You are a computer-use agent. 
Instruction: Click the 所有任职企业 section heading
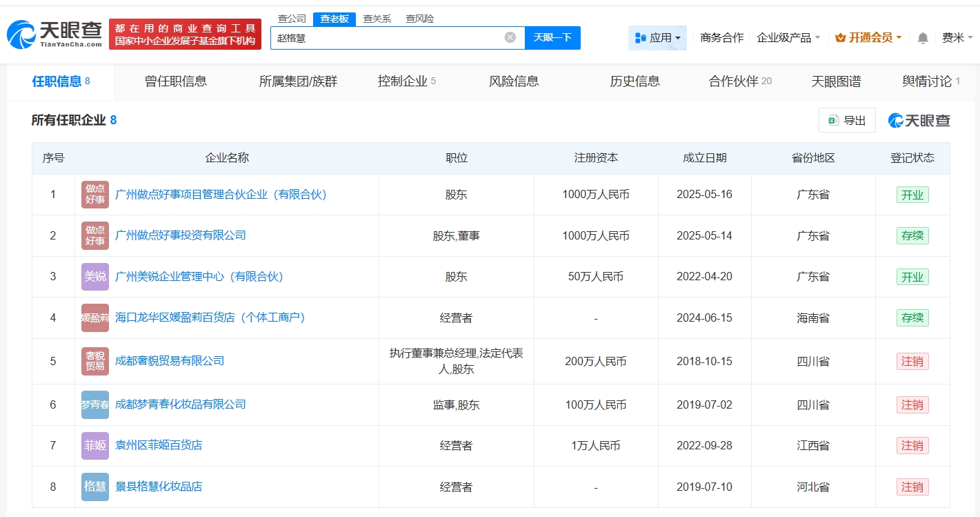(68, 120)
